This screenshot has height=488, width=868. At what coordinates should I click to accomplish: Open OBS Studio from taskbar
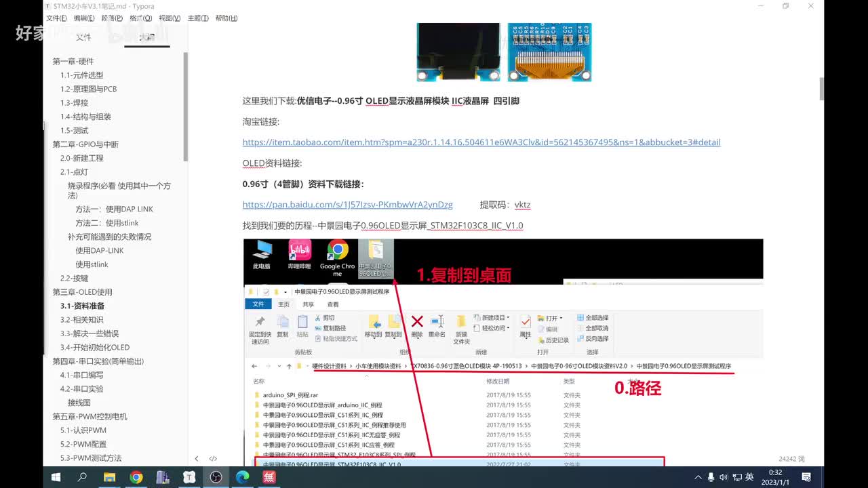point(216,477)
